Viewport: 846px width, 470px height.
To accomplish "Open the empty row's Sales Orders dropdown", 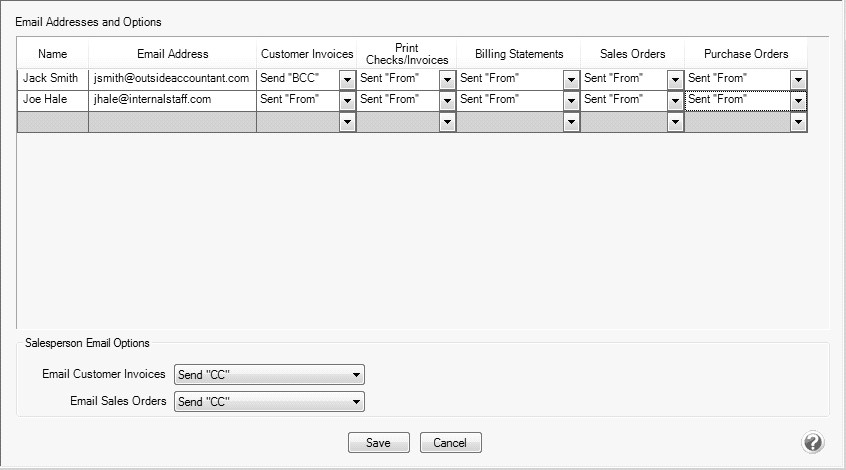I will pos(675,121).
